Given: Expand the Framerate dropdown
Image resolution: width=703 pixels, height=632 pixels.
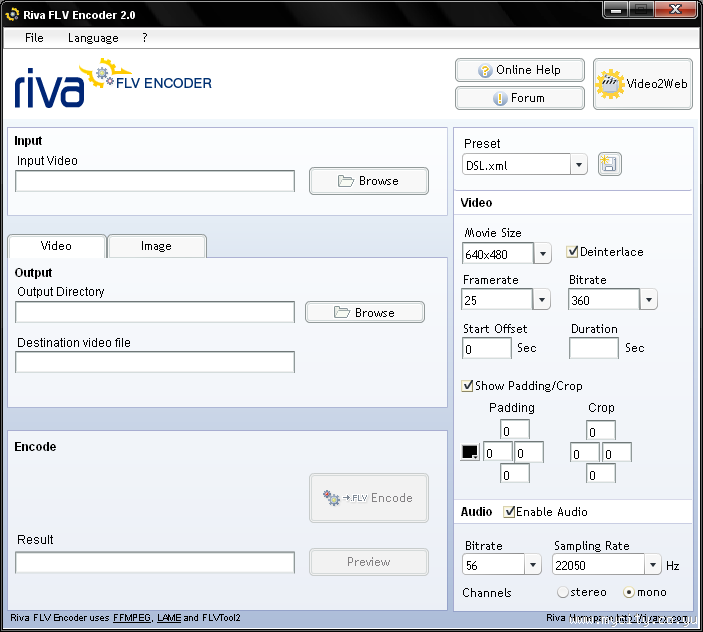Looking at the screenshot, I should click(542, 299).
